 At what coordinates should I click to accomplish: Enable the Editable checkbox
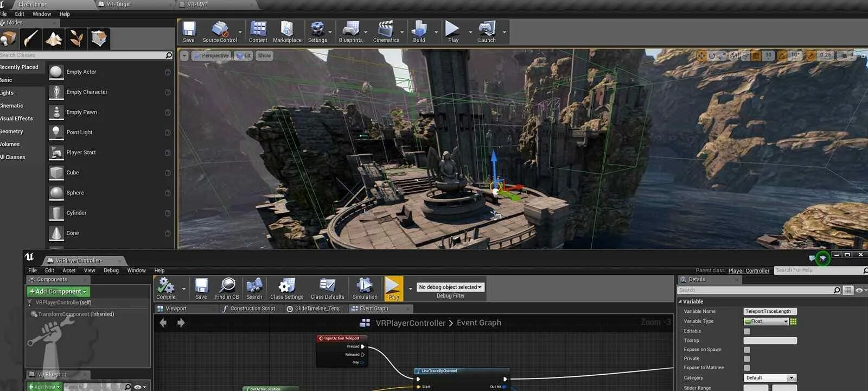[x=747, y=331]
